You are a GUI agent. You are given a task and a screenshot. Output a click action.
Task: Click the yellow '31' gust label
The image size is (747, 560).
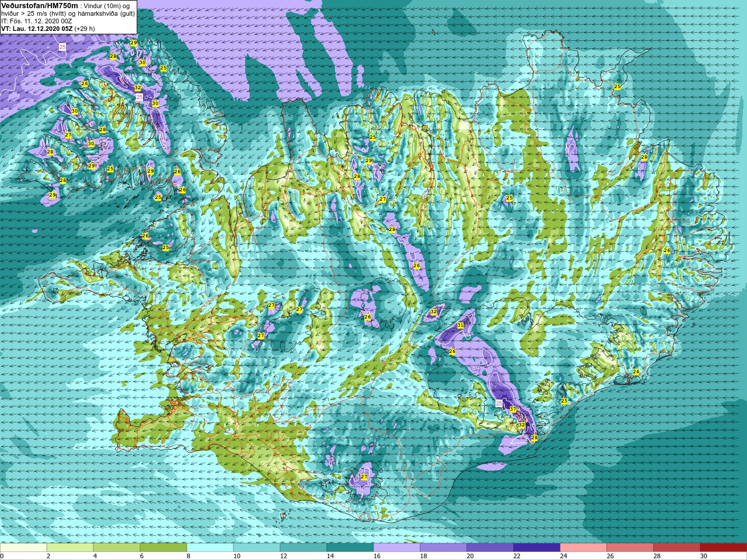click(x=460, y=325)
